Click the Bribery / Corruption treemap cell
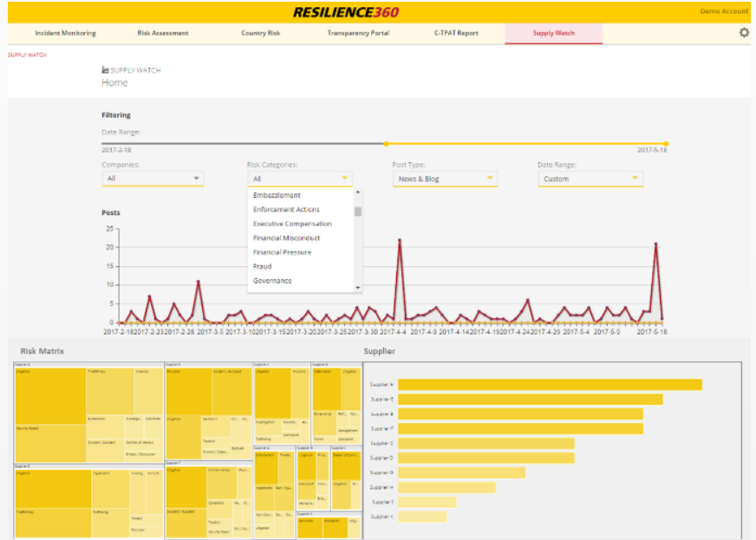Image resolution: width=756 pixels, height=540 pixels. [143, 456]
